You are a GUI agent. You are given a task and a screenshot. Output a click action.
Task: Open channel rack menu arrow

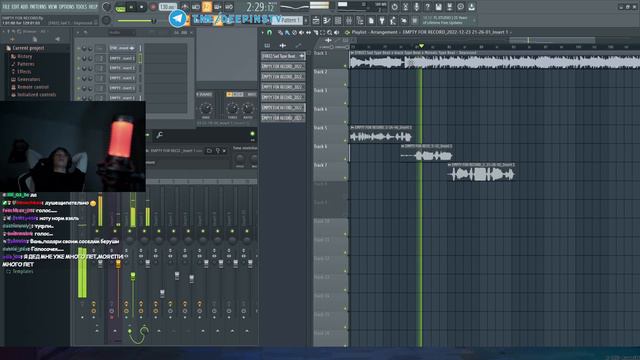(x=78, y=32)
